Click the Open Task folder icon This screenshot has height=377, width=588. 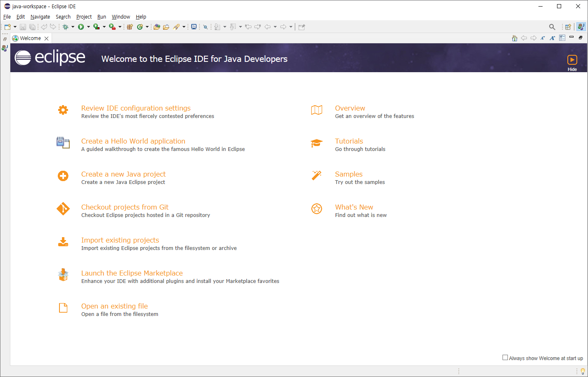(x=166, y=27)
